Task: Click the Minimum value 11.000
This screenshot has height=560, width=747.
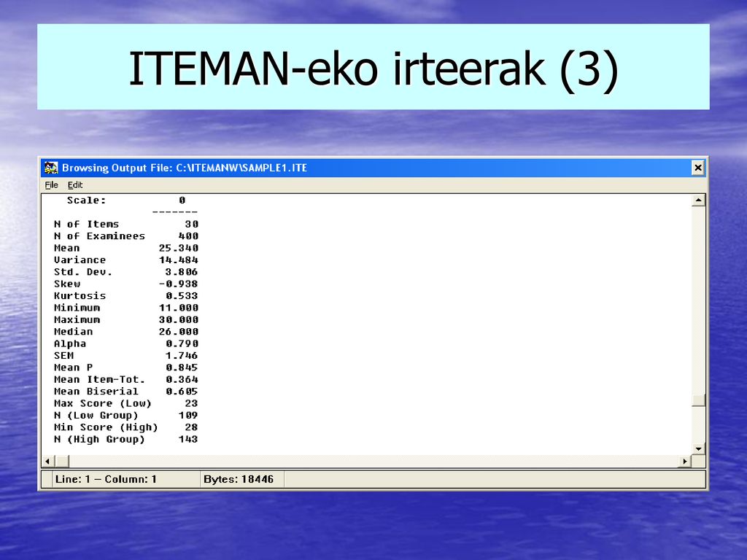Action: (x=179, y=308)
